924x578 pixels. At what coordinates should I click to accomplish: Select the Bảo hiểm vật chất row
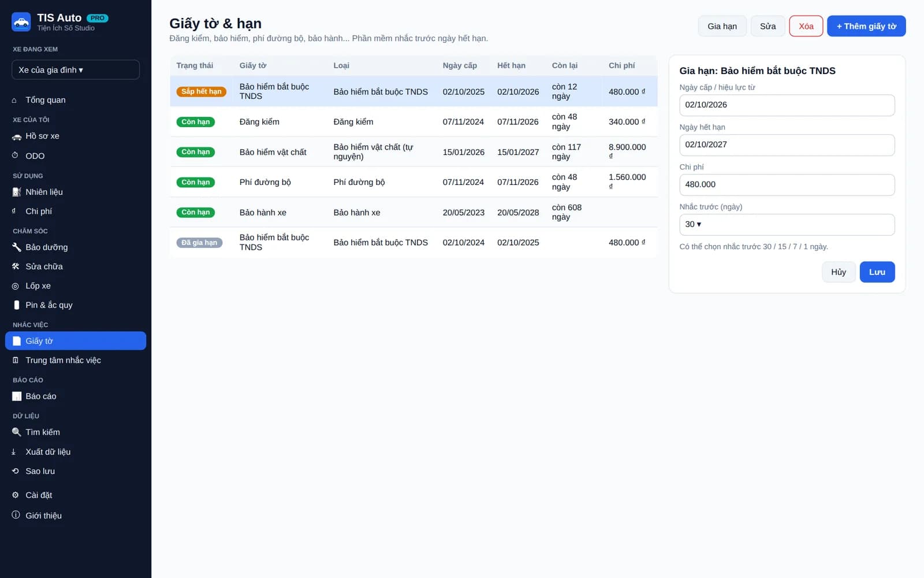(413, 152)
